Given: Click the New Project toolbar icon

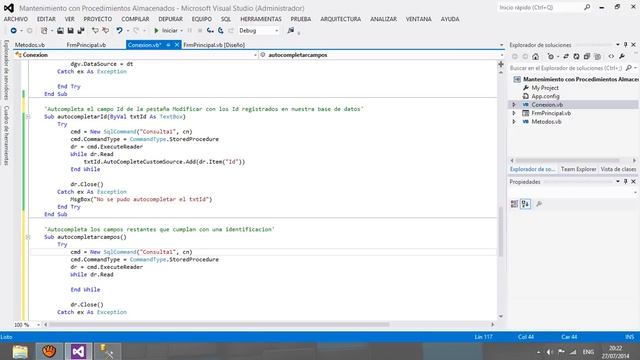Looking at the screenshot, I should 44,31.
